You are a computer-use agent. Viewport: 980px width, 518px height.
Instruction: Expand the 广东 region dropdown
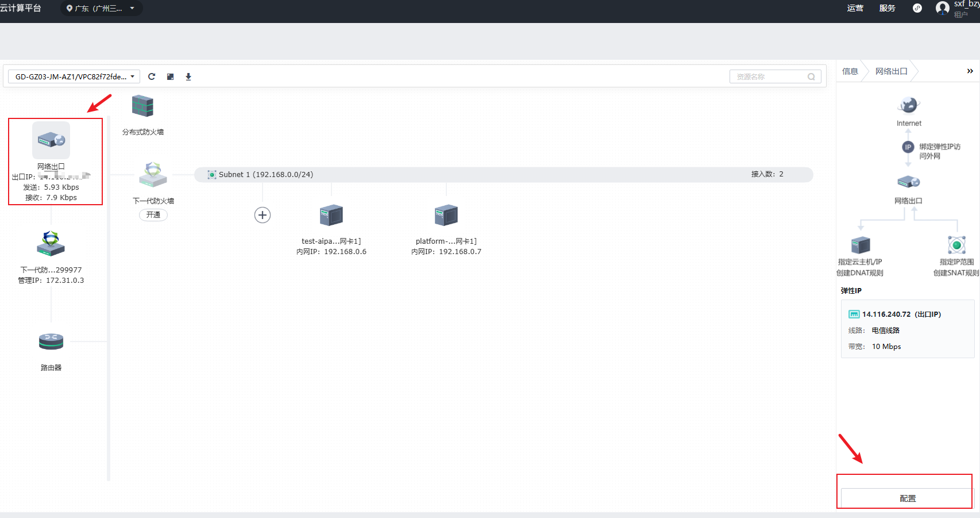[101, 9]
